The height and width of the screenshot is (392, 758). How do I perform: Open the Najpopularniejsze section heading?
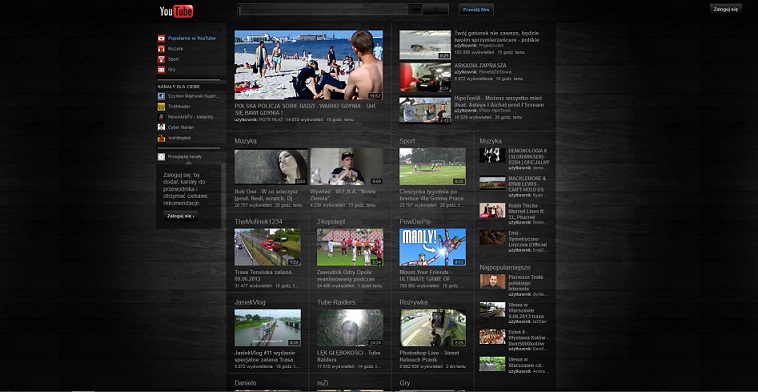click(x=505, y=267)
